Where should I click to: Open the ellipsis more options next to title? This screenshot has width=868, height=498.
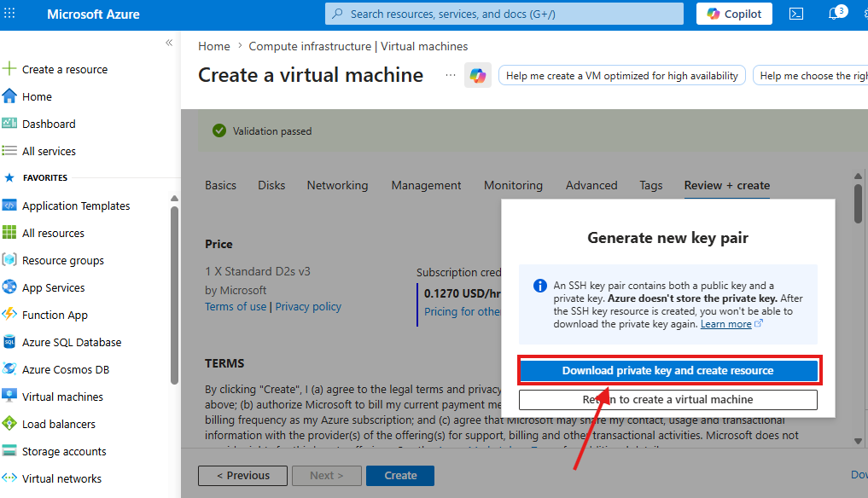click(x=451, y=75)
